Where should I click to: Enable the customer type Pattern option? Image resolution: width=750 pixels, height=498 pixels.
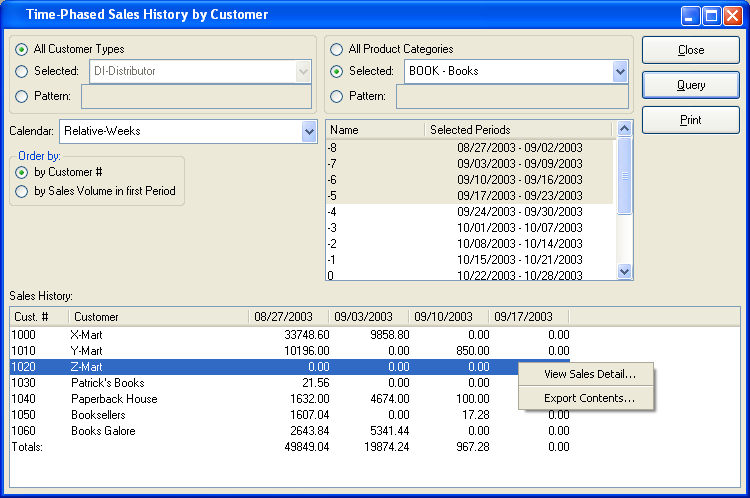[x=22, y=96]
